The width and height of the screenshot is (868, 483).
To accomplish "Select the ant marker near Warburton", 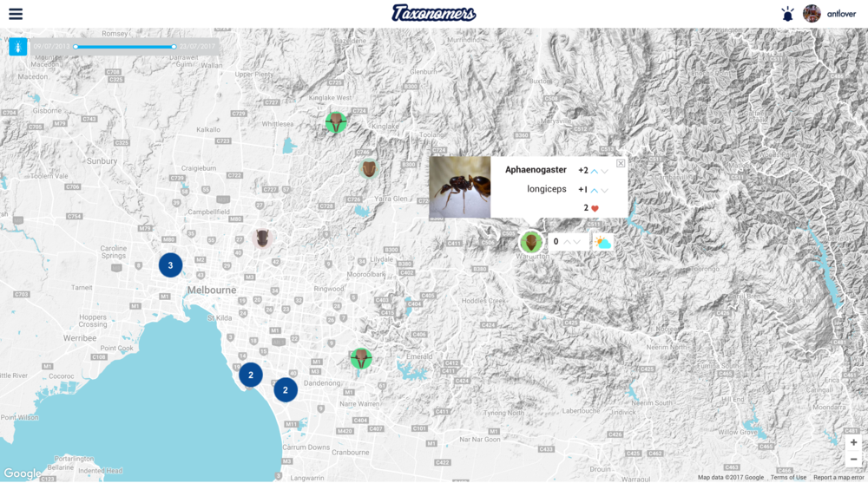I will point(531,242).
